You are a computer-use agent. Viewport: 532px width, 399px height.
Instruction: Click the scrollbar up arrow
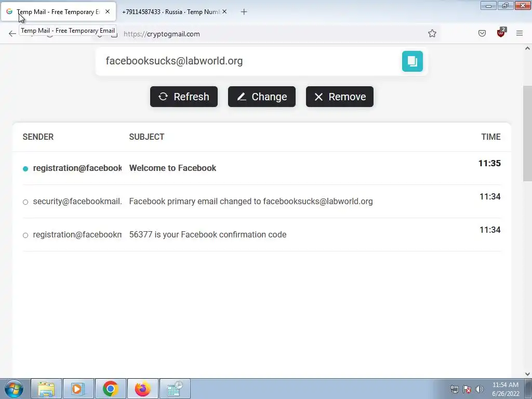coord(527,48)
